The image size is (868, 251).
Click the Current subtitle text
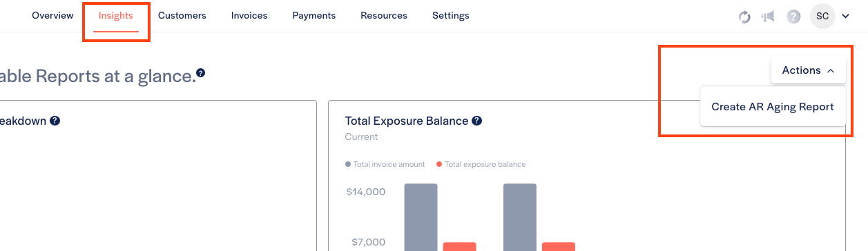pyautogui.click(x=361, y=137)
